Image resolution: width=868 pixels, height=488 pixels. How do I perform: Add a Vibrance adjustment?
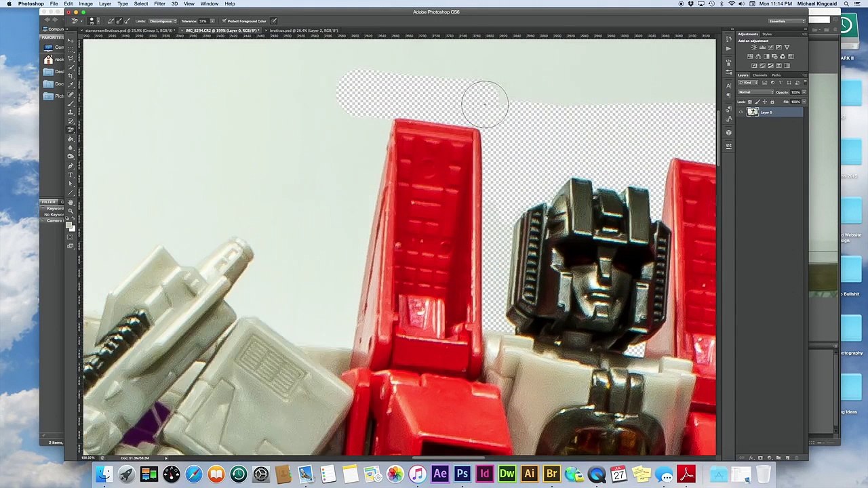[x=787, y=47]
